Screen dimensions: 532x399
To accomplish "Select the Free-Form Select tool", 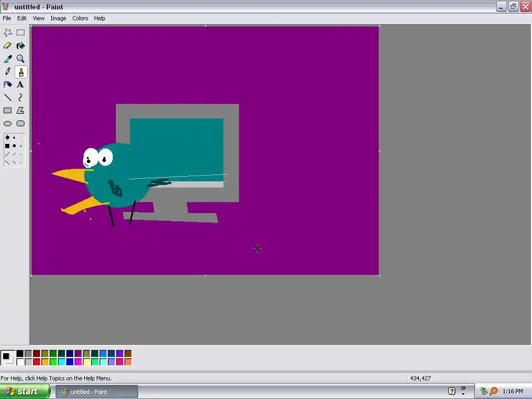I will click(7, 33).
